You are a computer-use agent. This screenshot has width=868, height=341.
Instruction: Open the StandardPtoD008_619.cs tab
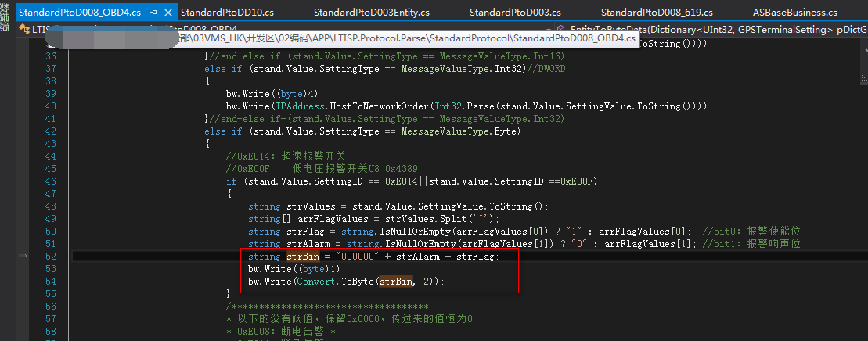[x=657, y=13]
